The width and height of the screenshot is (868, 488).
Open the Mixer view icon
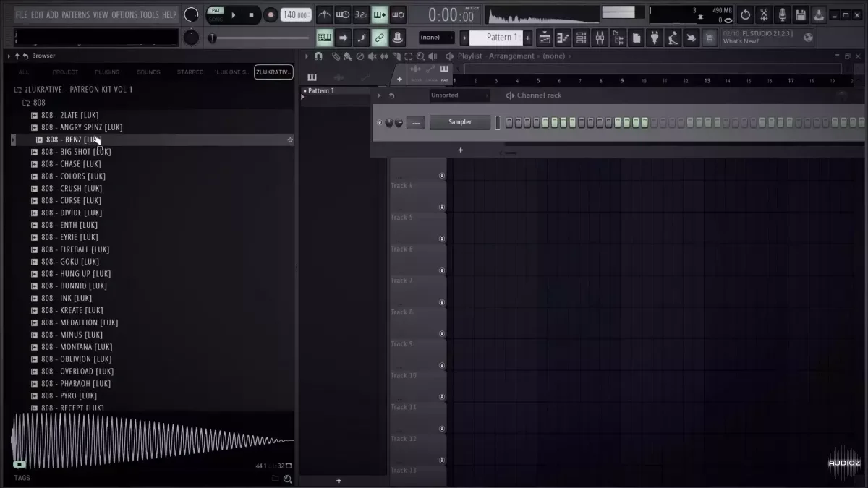(599, 38)
